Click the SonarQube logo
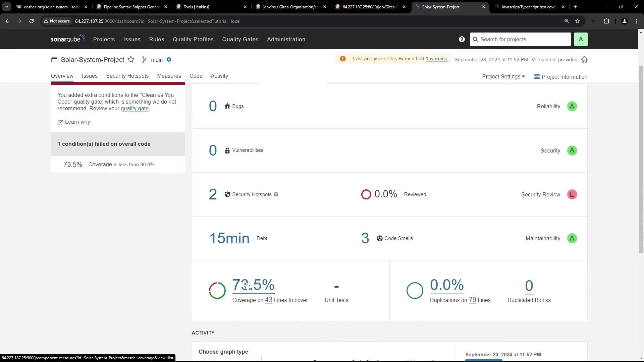The width and height of the screenshot is (644, 362). point(68,39)
